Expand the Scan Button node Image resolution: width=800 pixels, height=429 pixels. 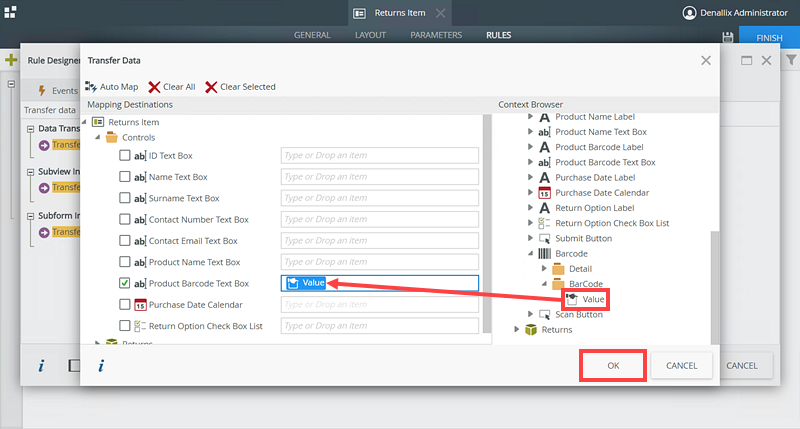[531, 314]
